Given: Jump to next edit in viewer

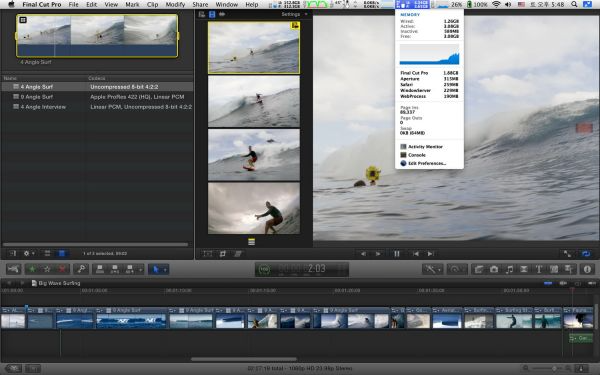Looking at the screenshot, I should click(x=430, y=254).
